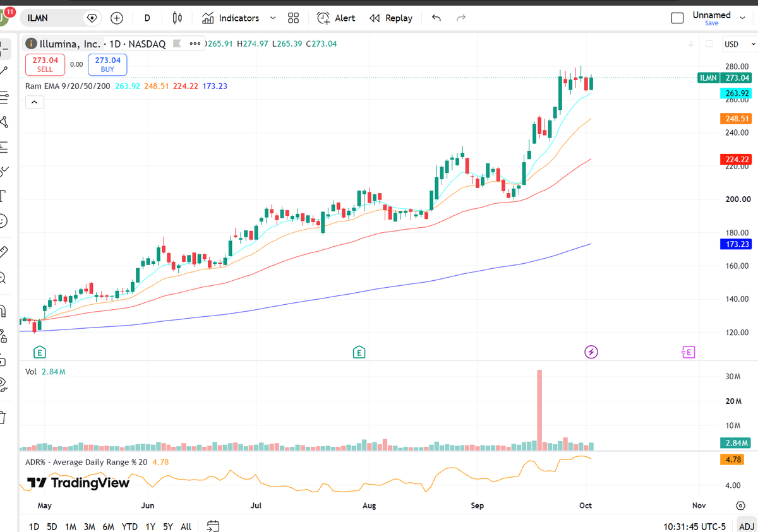Add a compare symbol with the plus icon
The width and height of the screenshot is (758, 532).
coord(117,18)
